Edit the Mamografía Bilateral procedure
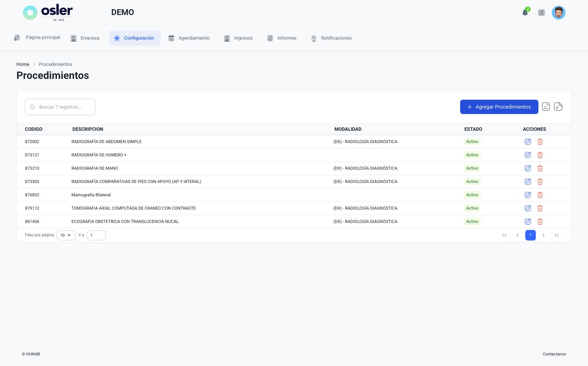This screenshot has height=366, width=588. [528, 195]
